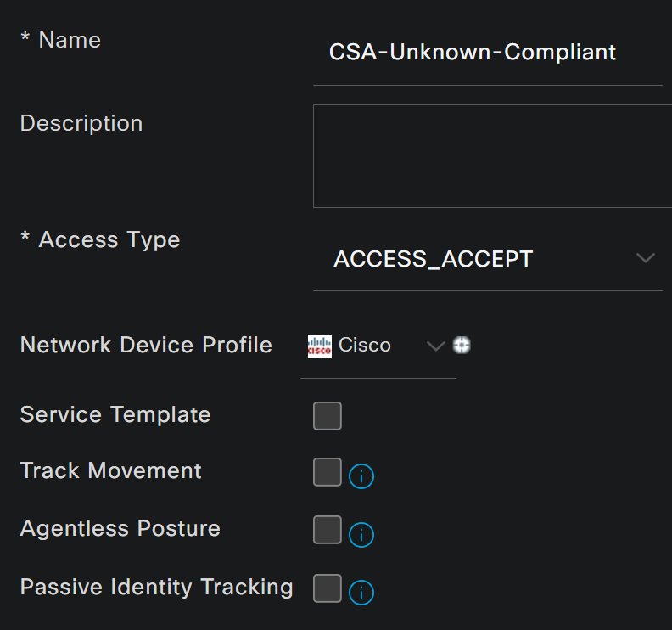
Task: Click the Agentless Posture label
Action: coord(120,528)
